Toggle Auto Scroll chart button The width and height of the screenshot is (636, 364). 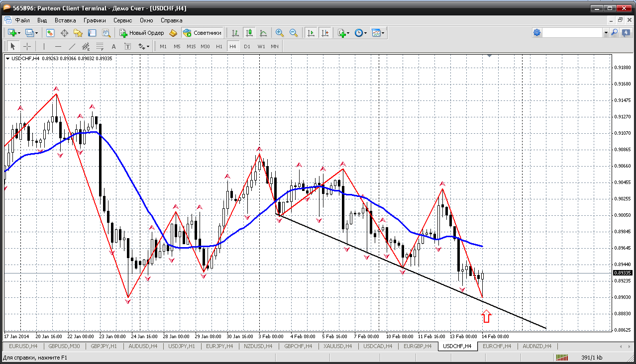tap(311, 33)
